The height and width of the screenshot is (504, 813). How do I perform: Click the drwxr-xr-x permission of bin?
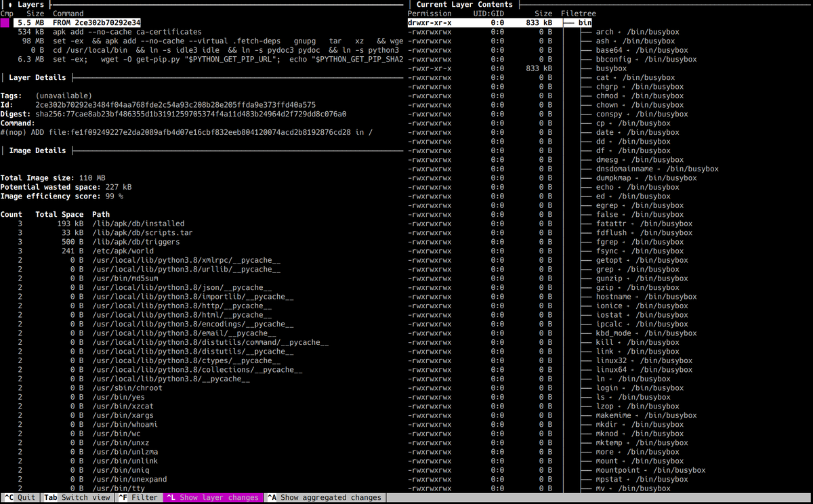[x=430, y=22]
